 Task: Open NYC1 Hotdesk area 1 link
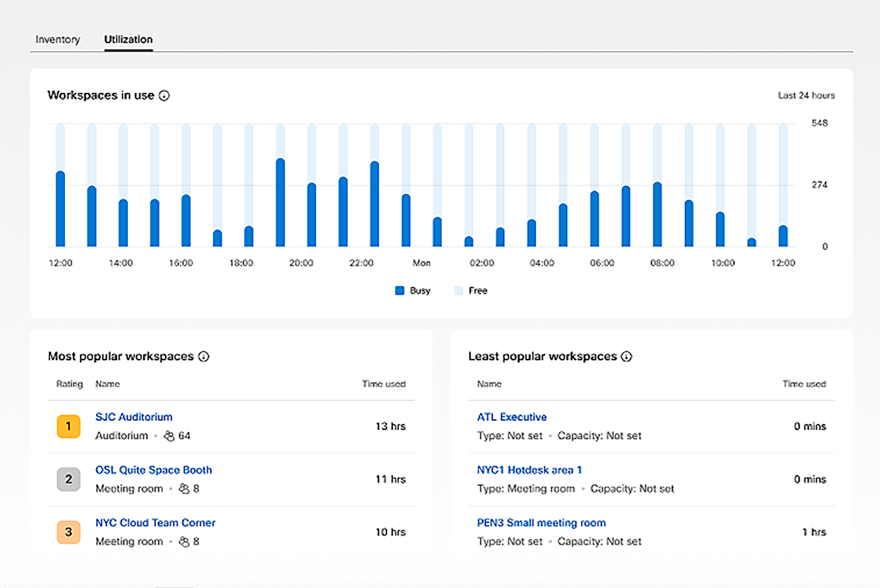529,470
